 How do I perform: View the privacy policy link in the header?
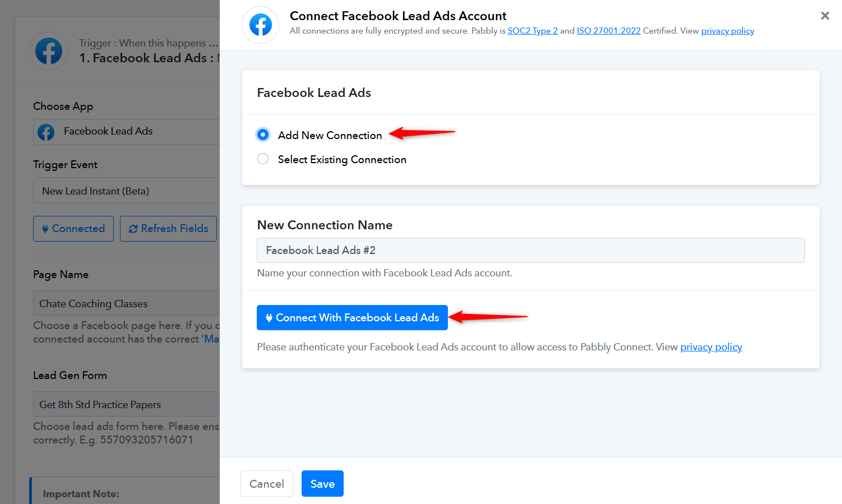coord(728,31)
